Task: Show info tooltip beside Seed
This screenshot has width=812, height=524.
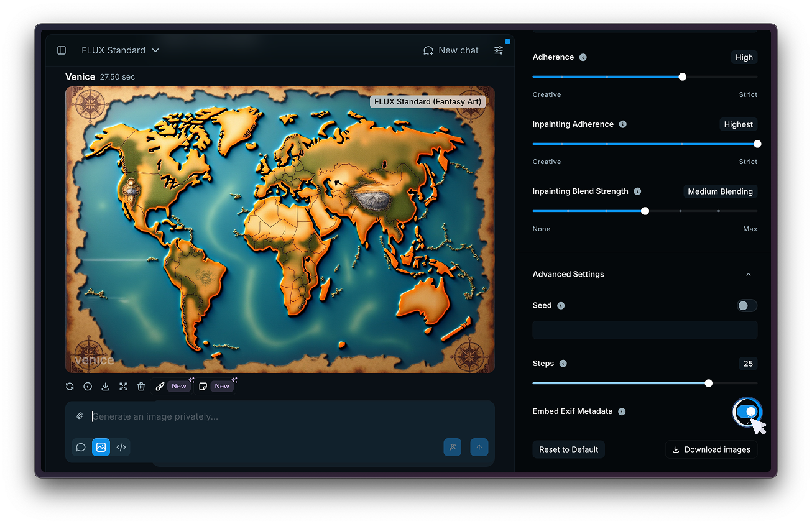Action: click(x=561, y=306)
